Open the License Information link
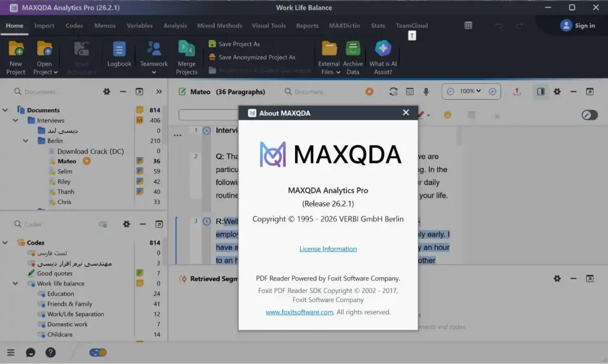 coord(328,249)
